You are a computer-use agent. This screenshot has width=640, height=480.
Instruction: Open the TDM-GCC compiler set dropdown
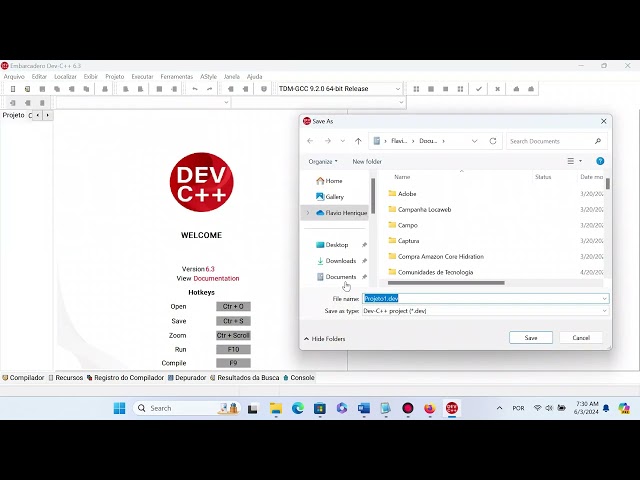point(398,89)
